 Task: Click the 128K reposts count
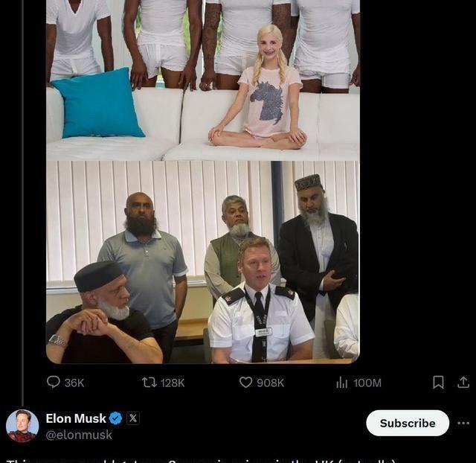[173, 383]
